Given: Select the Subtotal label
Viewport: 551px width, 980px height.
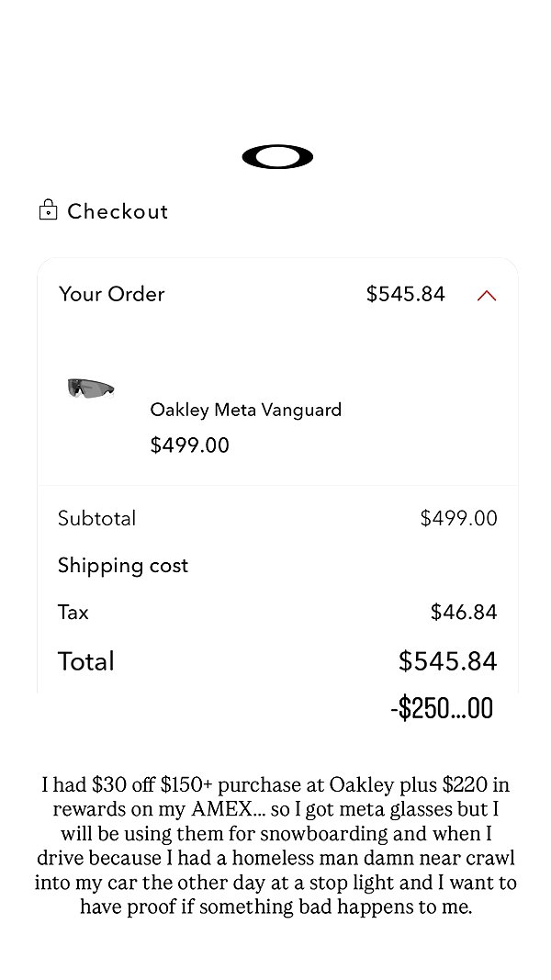Looking at the screenshot, I should point(96,518).
